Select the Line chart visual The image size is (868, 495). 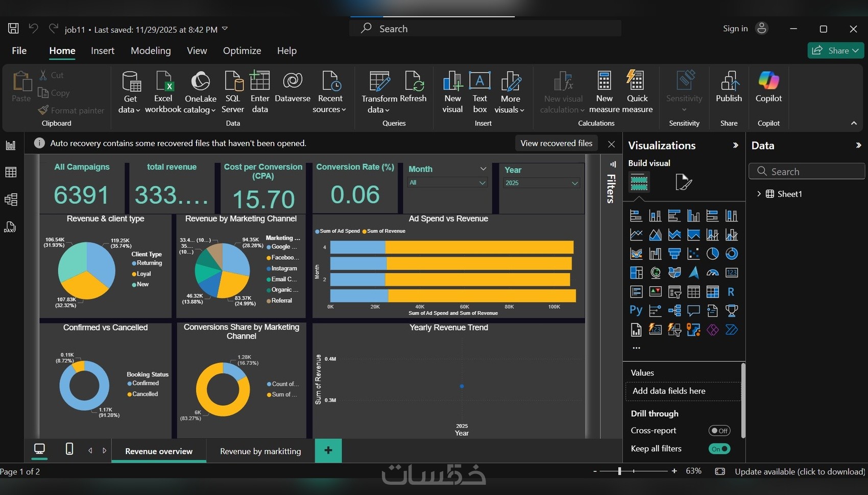[636, 235]
